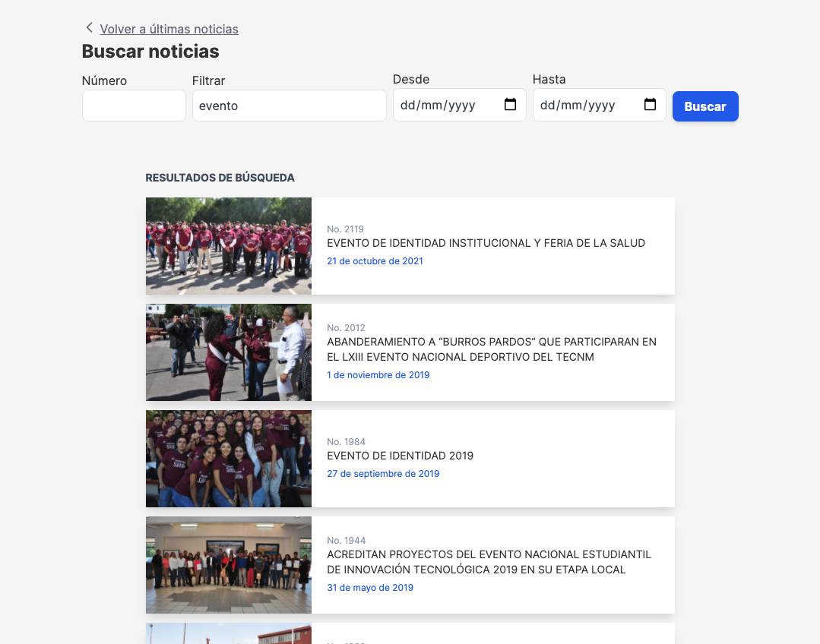The width and height of the screenshot is (820, 644).
Task: Open headline Evento de Identidad Institucional y Feria
Action: click(x=486, y=243)
